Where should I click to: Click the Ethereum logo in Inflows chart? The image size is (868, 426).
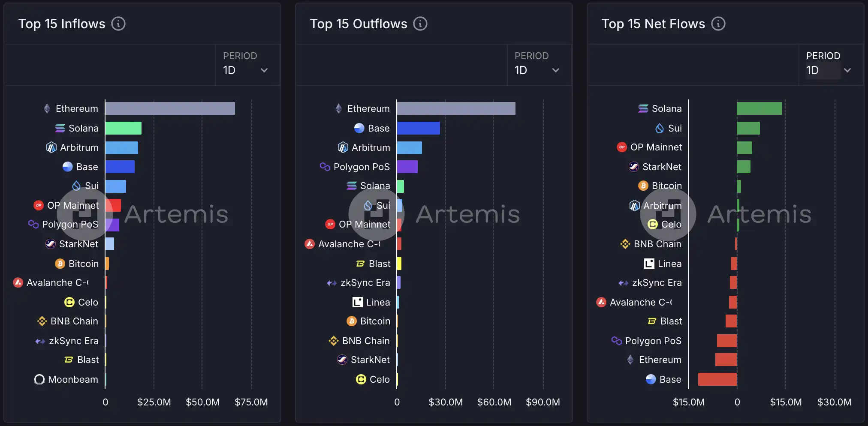47,109
